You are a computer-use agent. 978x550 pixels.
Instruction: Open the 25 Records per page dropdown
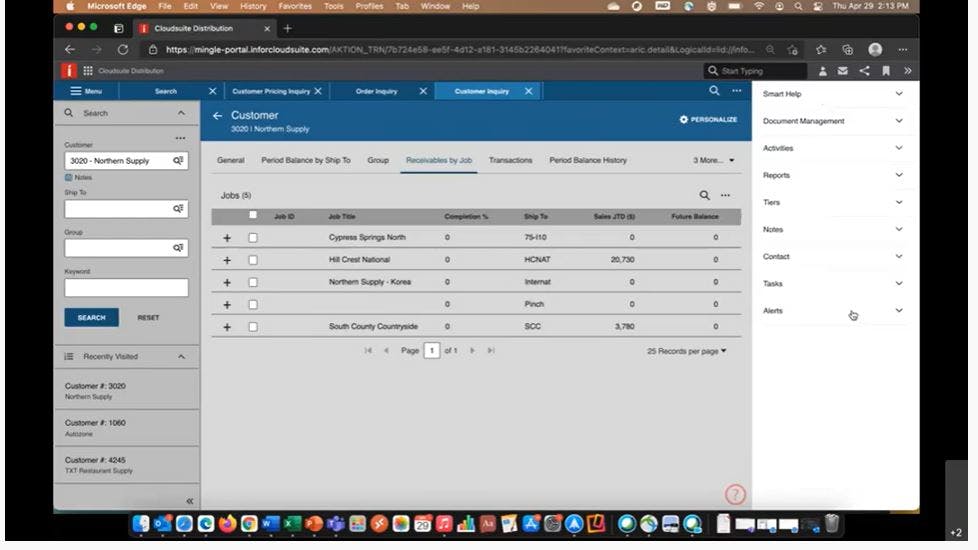tap(686, 351)
